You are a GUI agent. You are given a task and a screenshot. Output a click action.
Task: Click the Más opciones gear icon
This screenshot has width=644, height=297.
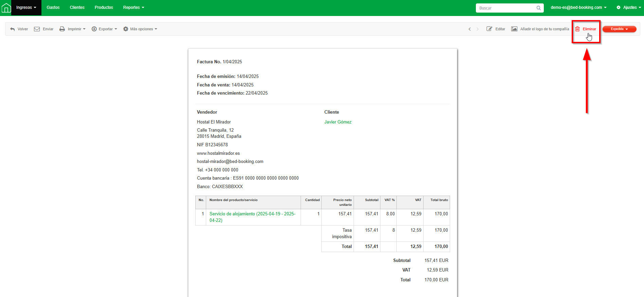point(126,29)
